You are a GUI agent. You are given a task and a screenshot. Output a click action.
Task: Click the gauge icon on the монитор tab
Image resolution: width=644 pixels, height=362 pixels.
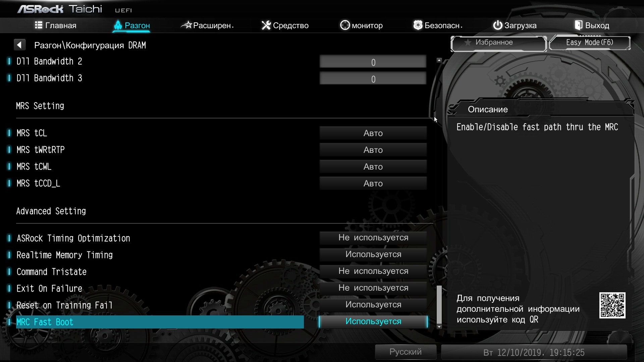345,25
